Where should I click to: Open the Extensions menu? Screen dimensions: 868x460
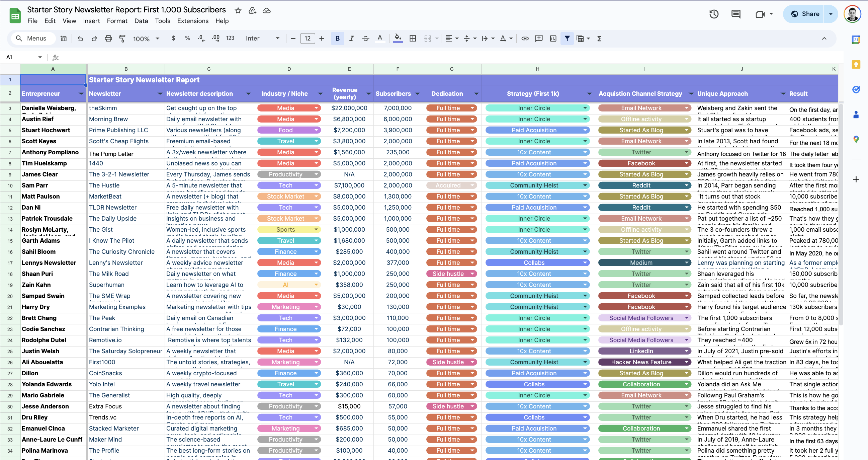[x=193, y=21]
